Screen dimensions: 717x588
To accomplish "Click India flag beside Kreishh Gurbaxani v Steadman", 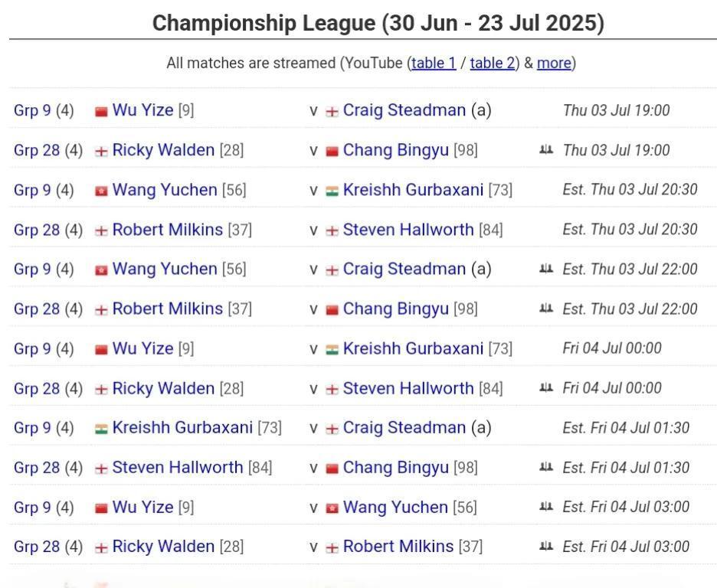I will 101,429.
